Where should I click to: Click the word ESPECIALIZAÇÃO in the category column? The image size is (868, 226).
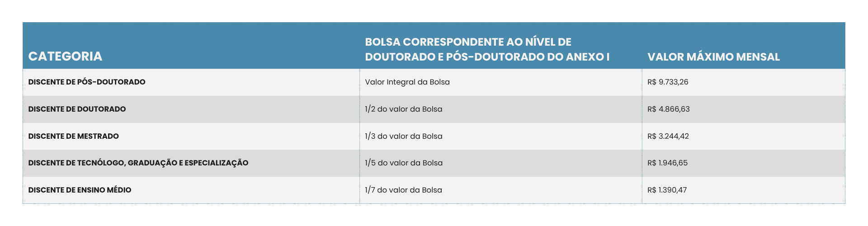pyautogui.click(x=217, y=163)
